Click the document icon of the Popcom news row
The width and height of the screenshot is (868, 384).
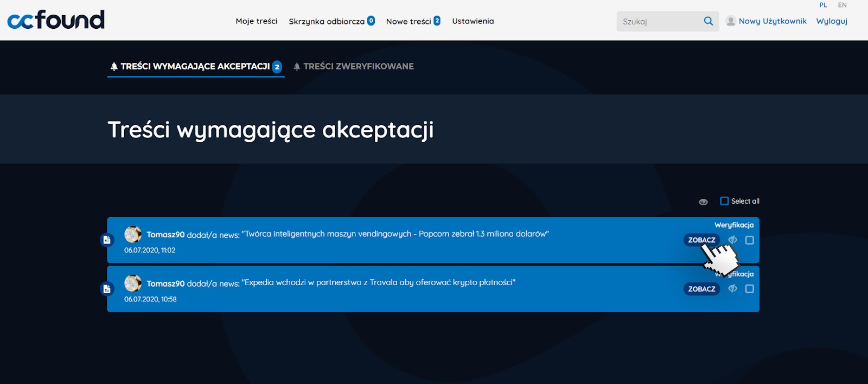click(107, 240)
